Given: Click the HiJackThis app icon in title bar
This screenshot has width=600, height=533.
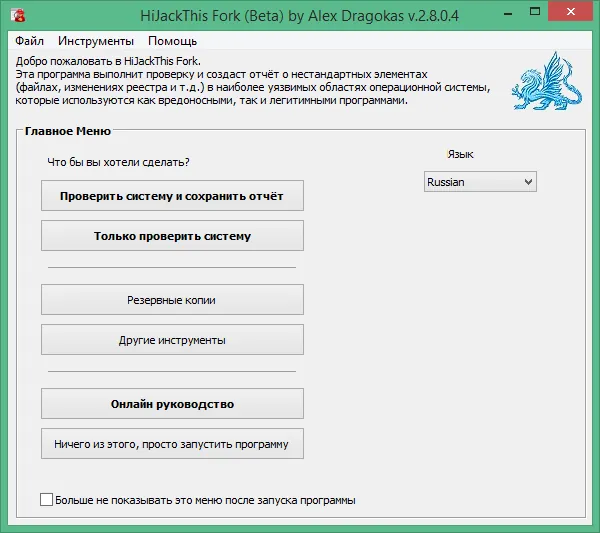Looking at the screenshot, I should tap(18, 16).
